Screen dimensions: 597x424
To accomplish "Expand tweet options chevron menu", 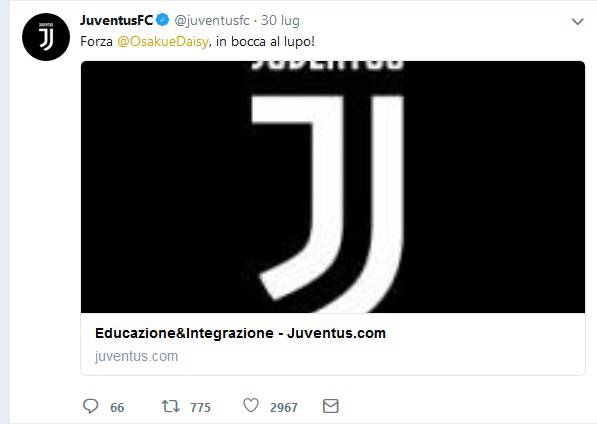I will [578, 22].
